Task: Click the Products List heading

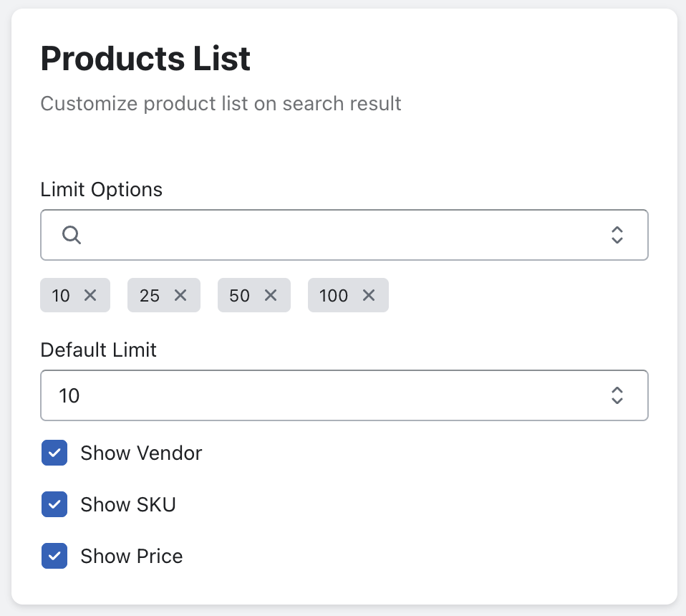Action: 145,59
